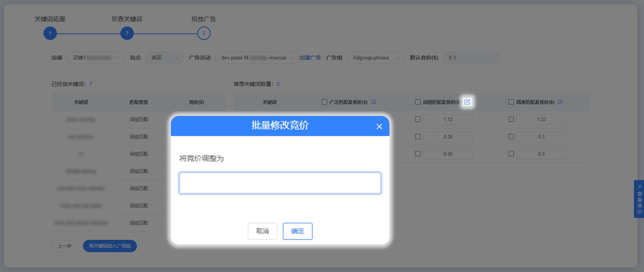Open the 广告组 Adgroup-phrase dropdown

pyautogui.click(x=376, y=58)
